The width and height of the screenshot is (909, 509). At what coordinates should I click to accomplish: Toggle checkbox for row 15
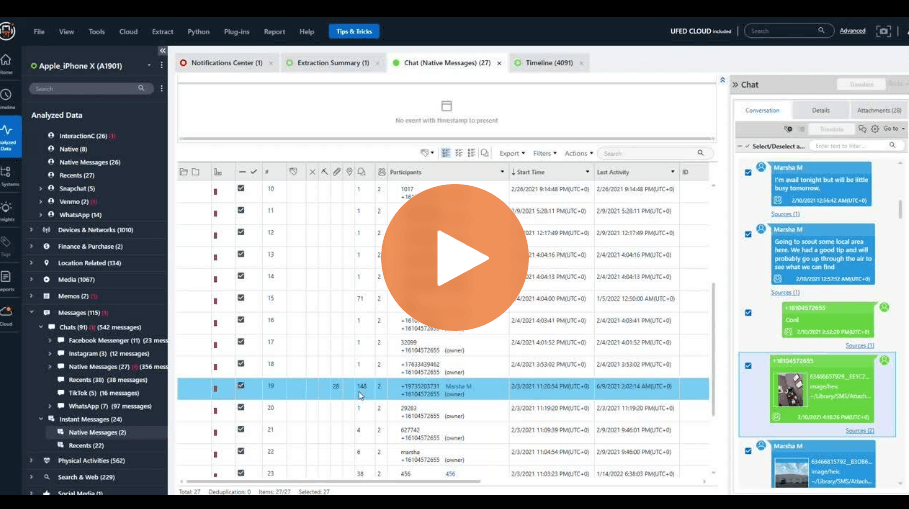pyautogui.click(x=241, y=298)
